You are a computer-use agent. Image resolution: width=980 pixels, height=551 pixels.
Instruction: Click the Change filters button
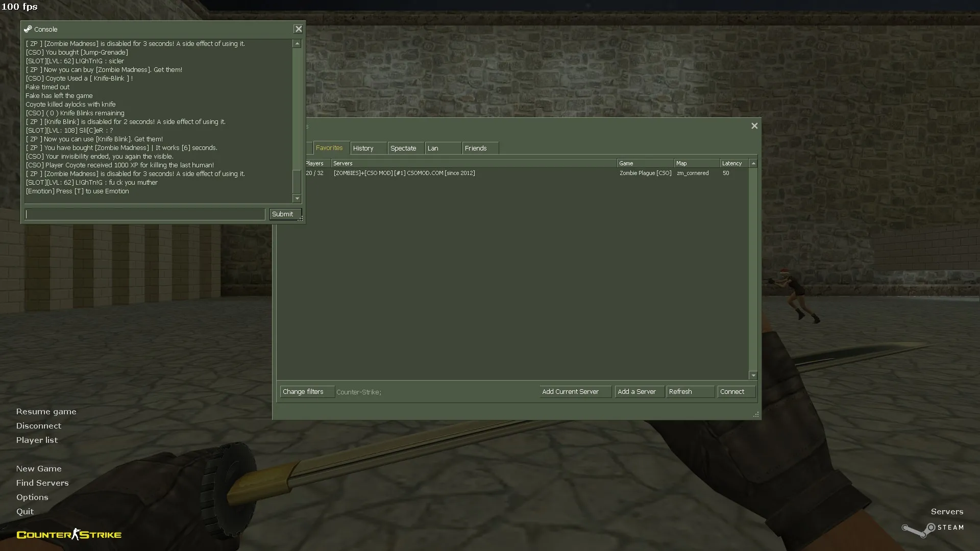[x=307, y=392]
